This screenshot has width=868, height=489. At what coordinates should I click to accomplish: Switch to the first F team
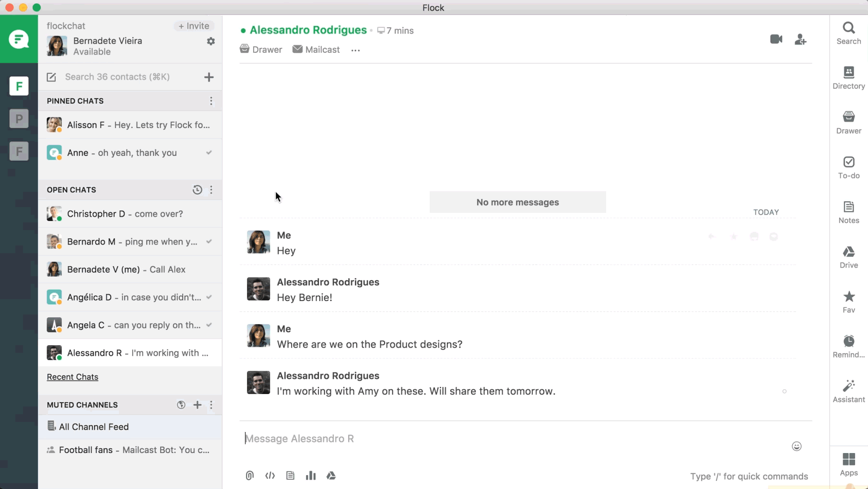(x=19, y=86)
